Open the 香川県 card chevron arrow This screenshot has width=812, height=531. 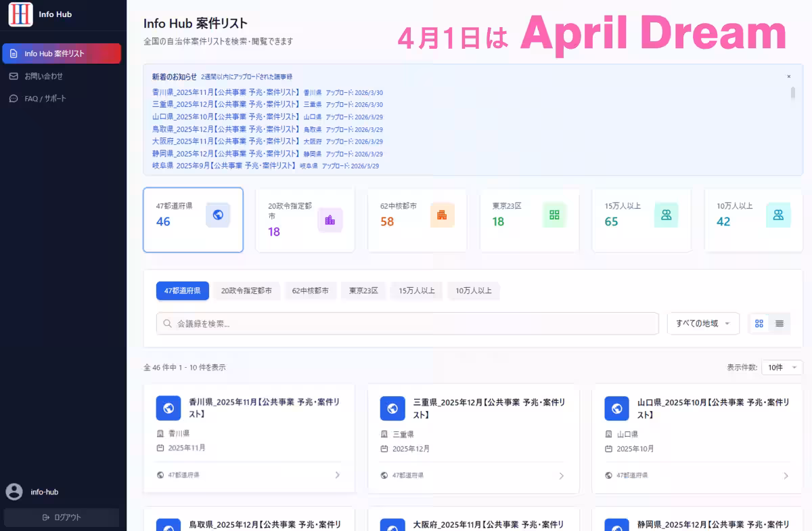click(338, 475)
